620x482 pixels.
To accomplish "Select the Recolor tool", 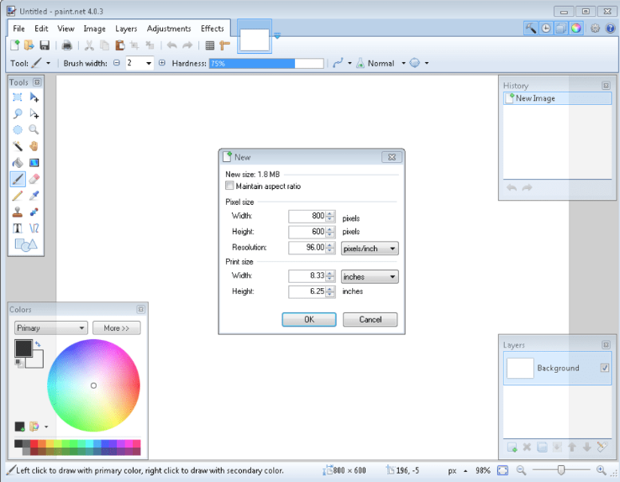I will (x=34, y=212).
